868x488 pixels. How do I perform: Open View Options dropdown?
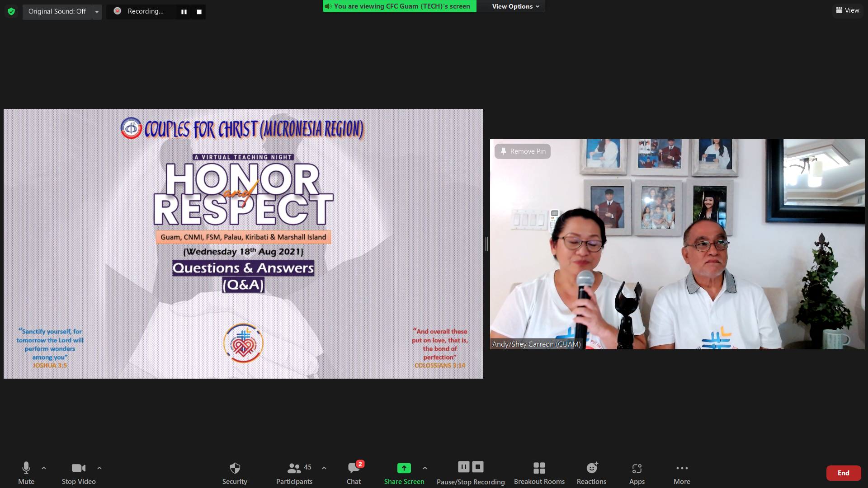coord(516,6)
